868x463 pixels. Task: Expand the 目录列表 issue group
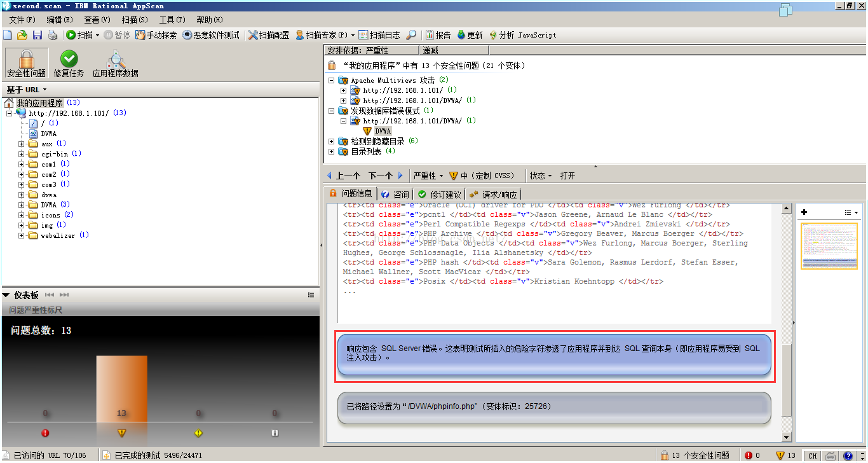(331, 151)
